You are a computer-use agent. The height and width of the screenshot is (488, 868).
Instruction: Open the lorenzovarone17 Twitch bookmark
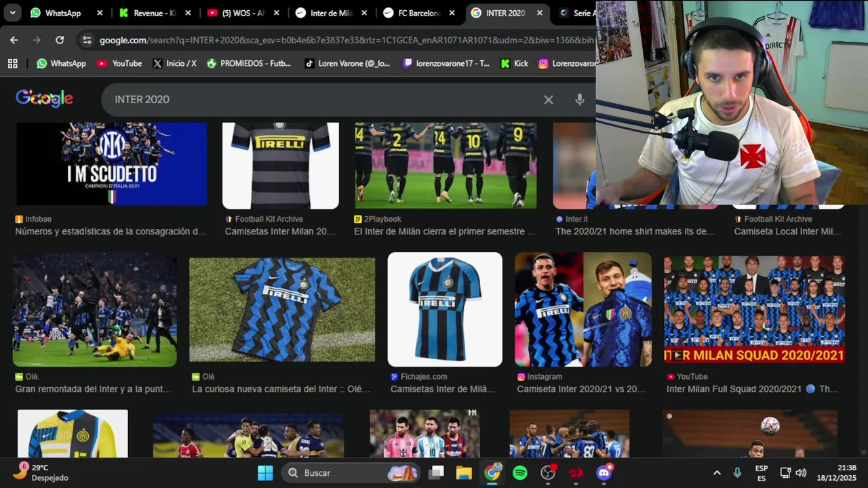click(x=446, y=63)
